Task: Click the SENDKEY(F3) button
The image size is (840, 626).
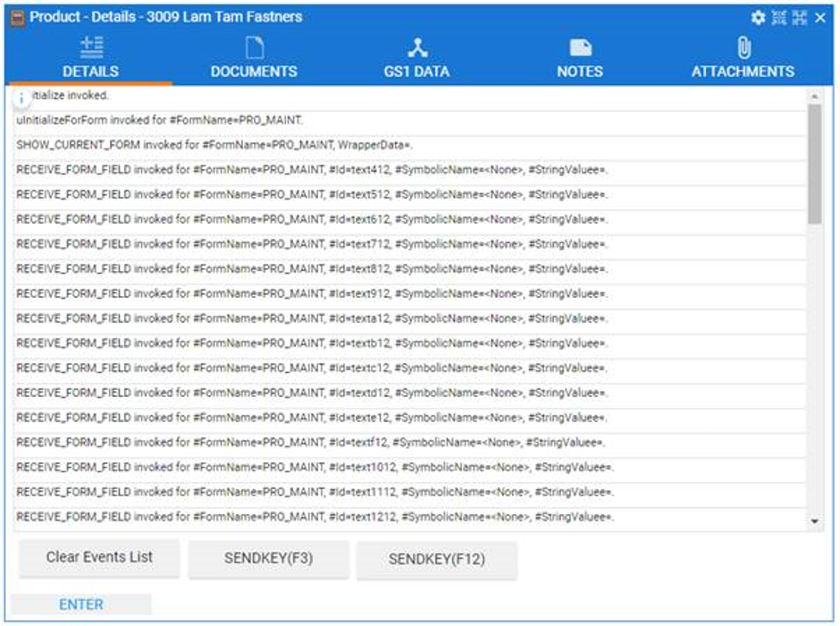Action: (268, 558)
